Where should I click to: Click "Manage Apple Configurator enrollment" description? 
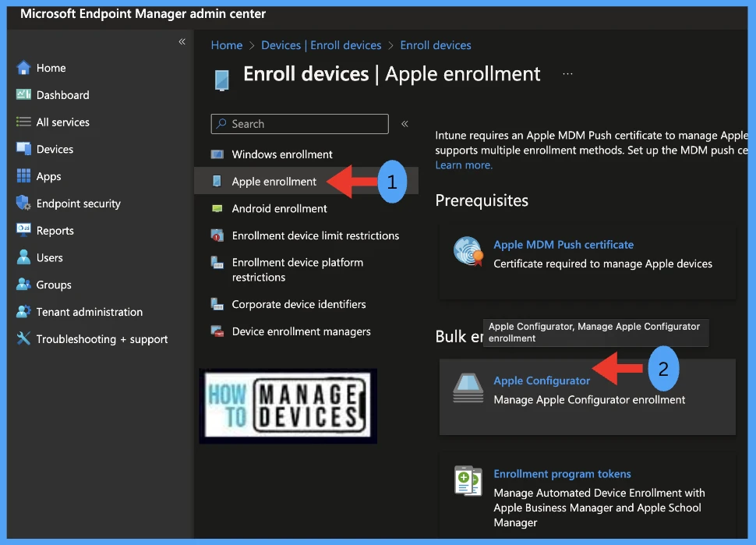click(x=589, y=399)
